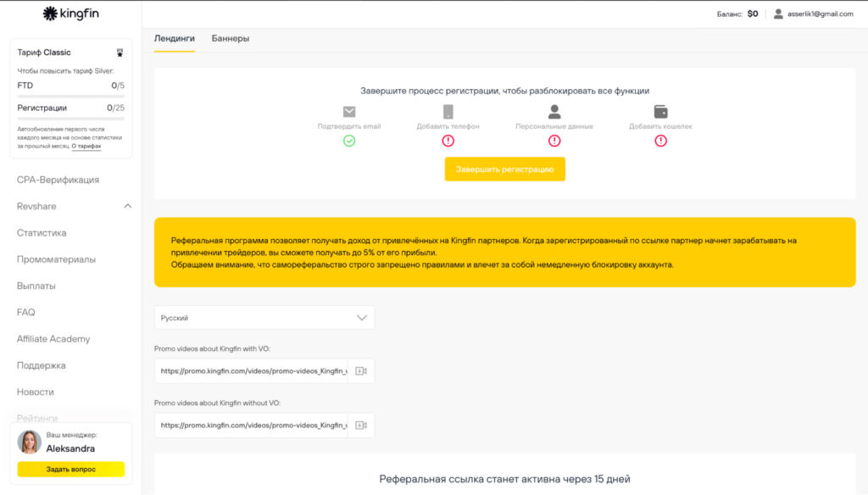Click manager Aleksandra's photo
Screen dimensions: 868x495
tap(30, 442)
